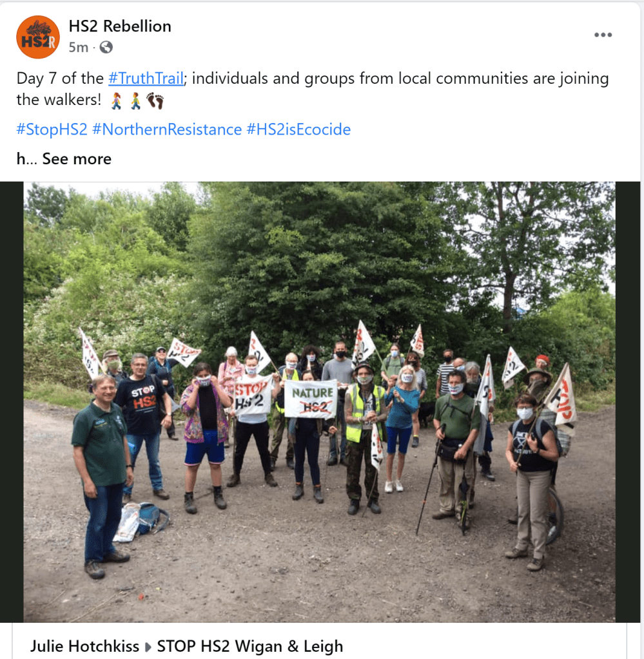Follow the #NorthernResistance hashtag link
Image resolution: width=644 pixels, height=659 pixels.
[167, 129]
